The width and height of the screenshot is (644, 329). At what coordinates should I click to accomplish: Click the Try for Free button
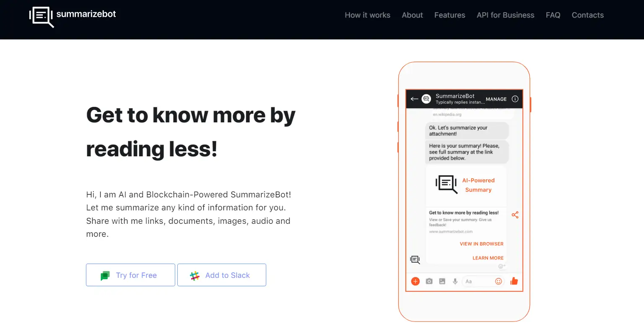pos(130,275)
